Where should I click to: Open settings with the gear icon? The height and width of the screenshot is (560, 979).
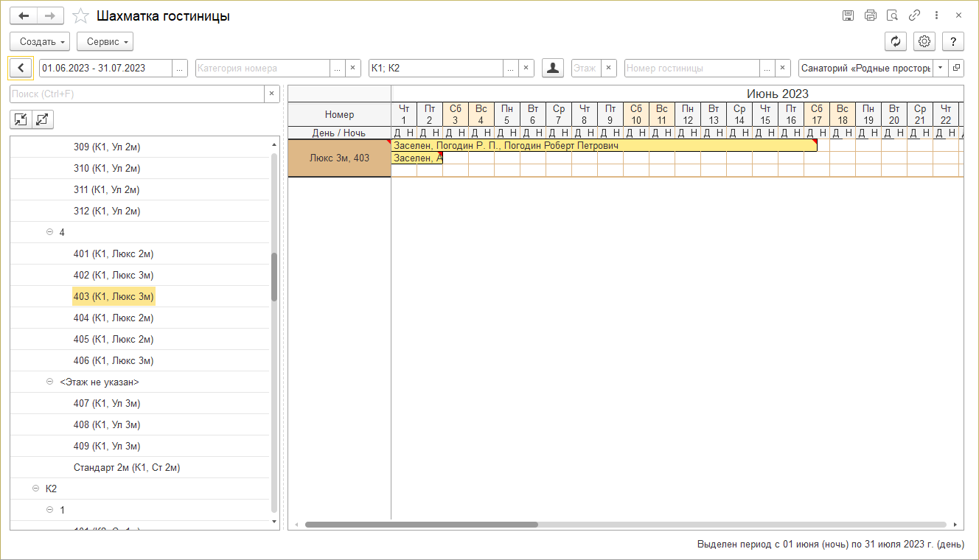(924, 41)
